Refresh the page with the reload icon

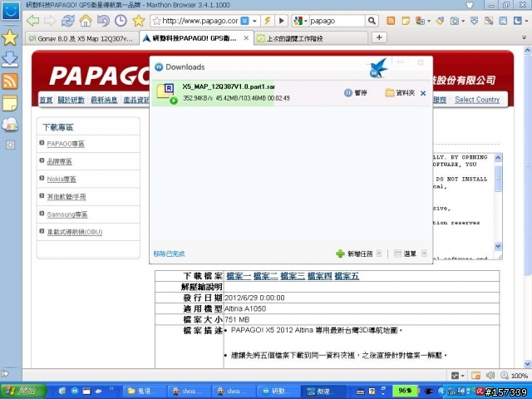[x=67, y=21]
